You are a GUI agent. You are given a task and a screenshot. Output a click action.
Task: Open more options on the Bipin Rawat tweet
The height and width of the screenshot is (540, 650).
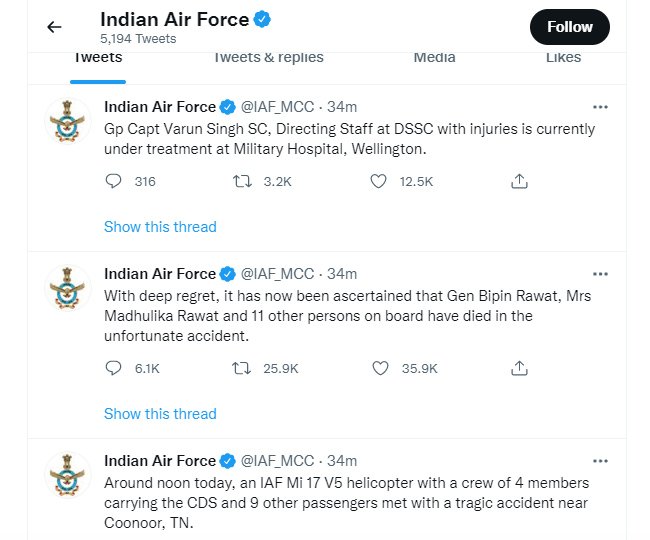pos(600,274)
